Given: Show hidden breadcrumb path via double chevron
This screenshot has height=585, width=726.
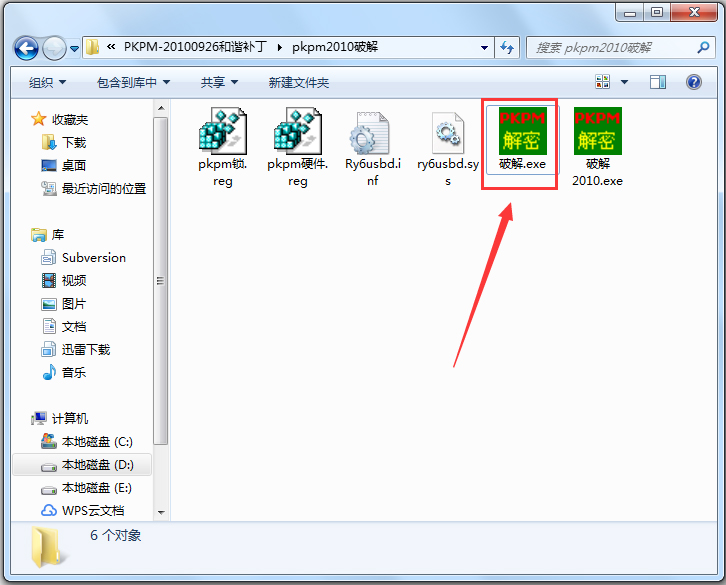Looking at the screenshot, I should click(x=111, y=47).
